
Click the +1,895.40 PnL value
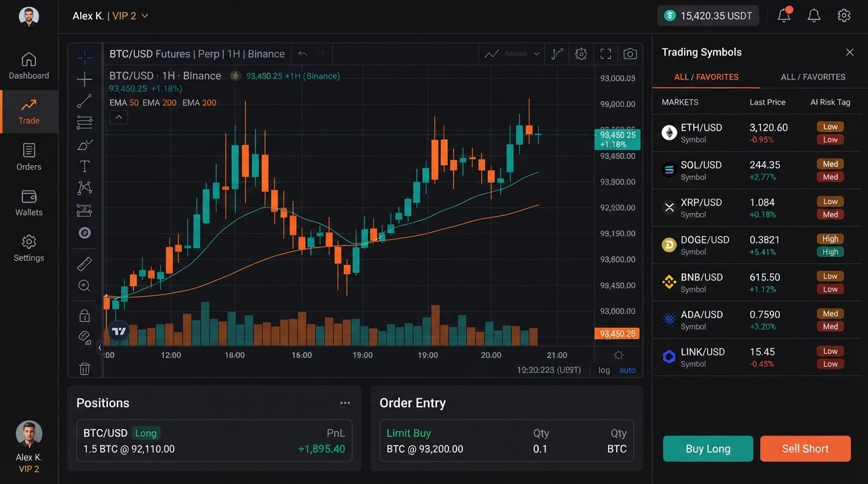point(321,449)
